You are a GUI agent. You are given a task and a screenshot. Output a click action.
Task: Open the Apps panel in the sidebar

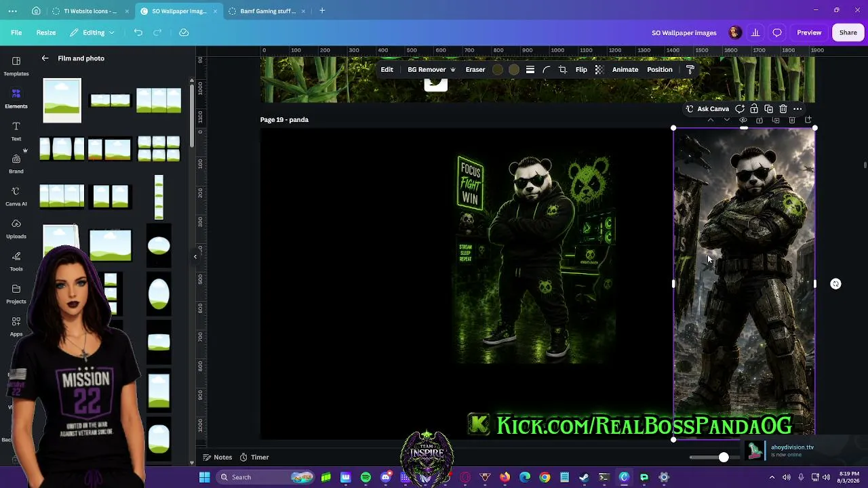coord(16,325)
